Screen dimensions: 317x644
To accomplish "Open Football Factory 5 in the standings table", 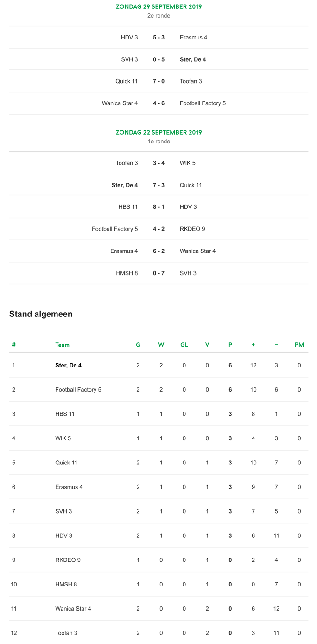I will point(78,390).
